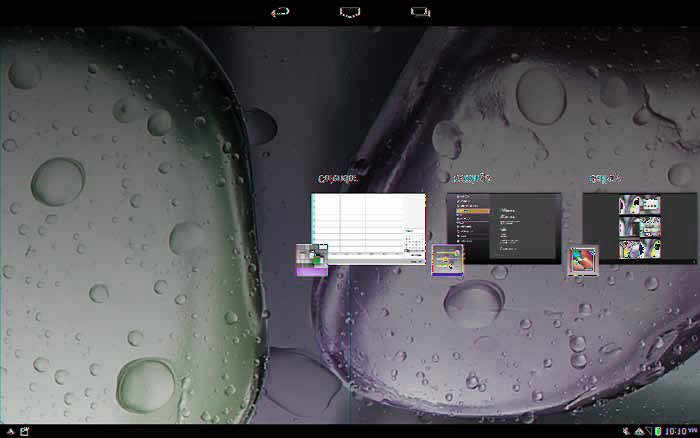Click the Calendar app icon
Screen dimensions: 700x438
[x=312, y=260]
